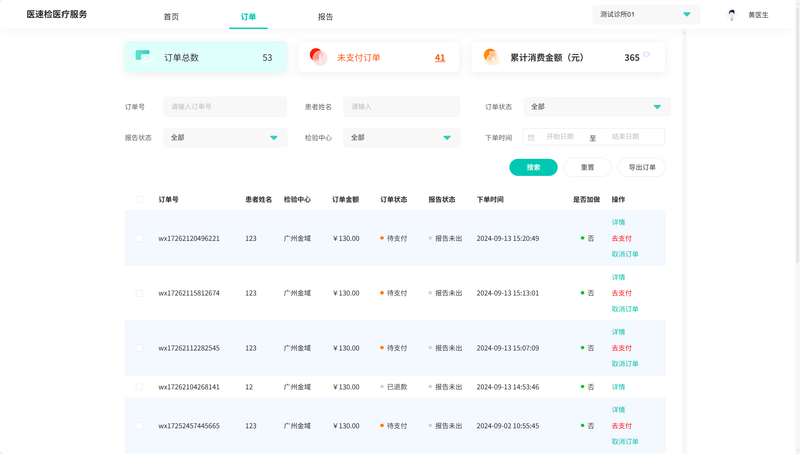
Task: Click the doctor avatar icon
Action: tap(732, 15)
